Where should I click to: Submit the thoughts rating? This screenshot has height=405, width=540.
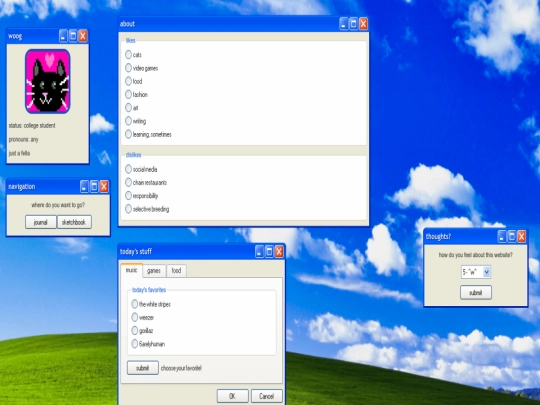[x=476, y=292]
